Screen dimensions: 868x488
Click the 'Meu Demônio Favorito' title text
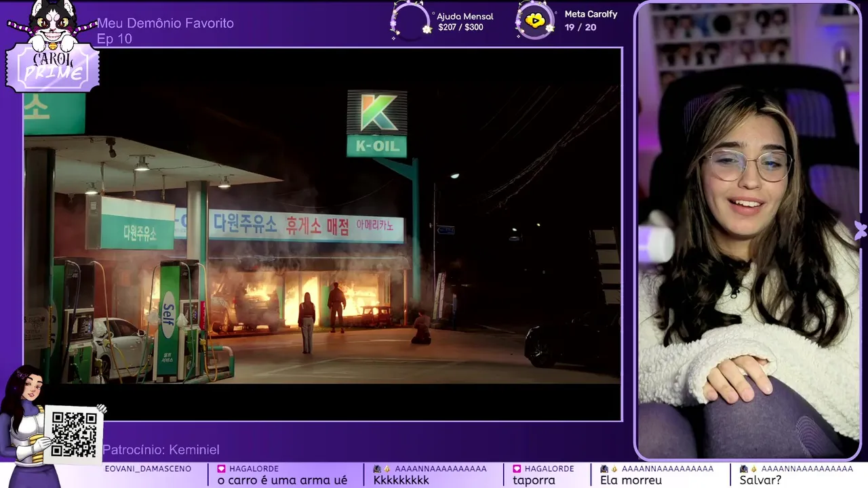pos(165,23)
